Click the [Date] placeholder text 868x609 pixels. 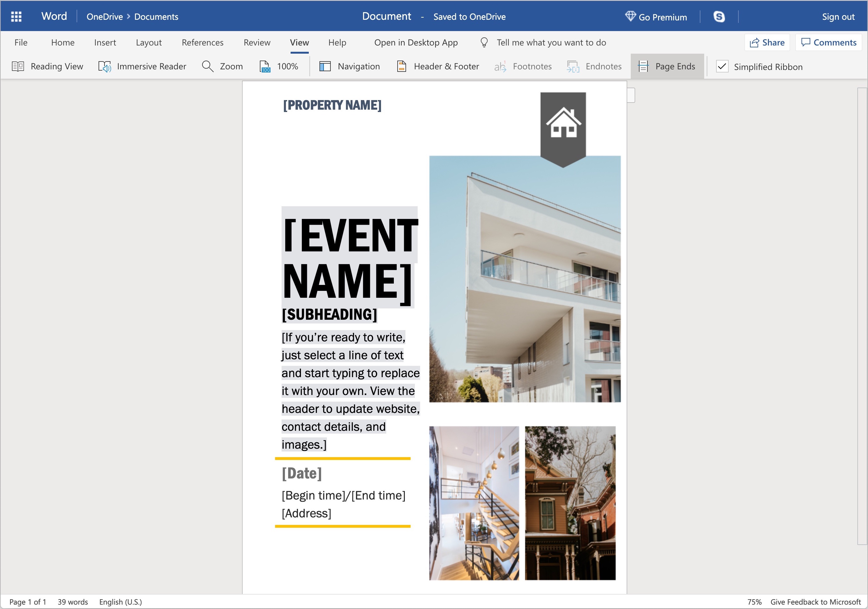[302, 473]
